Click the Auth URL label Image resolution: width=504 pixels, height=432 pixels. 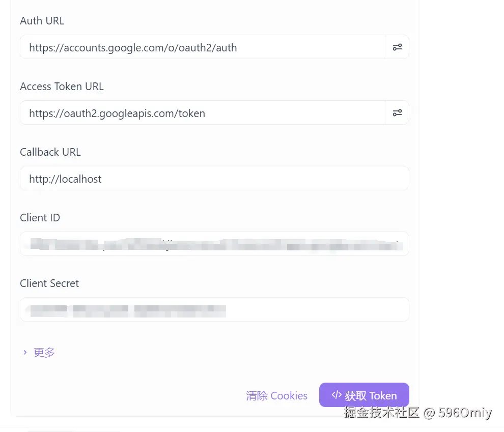click(x=42, y=21)
